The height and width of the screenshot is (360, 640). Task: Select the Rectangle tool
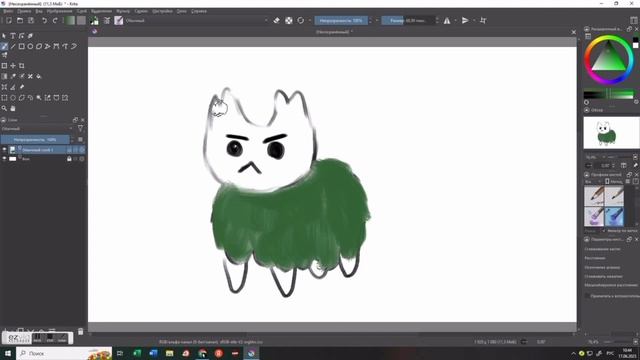coord(22,47)
